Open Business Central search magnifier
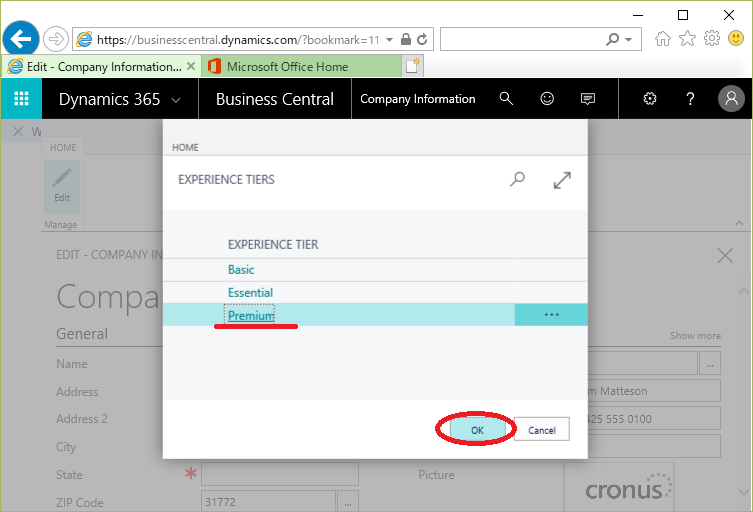Image resolution: width=753 pixels, height=512 pixels. tap(506, 98)
